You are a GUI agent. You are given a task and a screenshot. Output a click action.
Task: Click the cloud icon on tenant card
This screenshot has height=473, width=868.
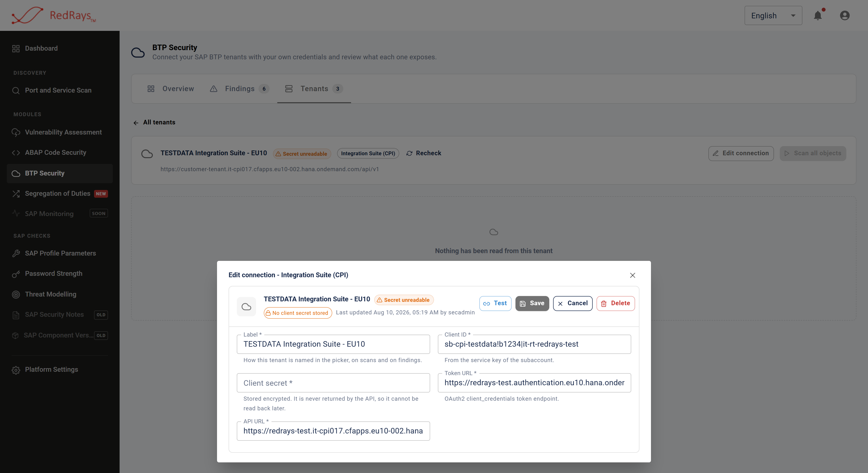[x=147, y=154]
